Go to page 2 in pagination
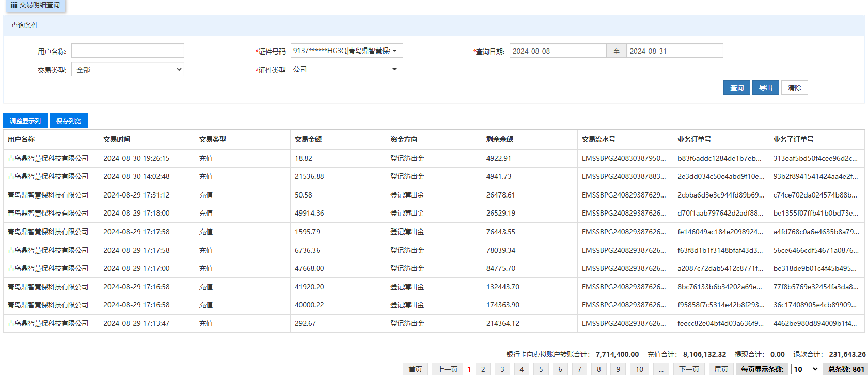 (x=483, y=369)
